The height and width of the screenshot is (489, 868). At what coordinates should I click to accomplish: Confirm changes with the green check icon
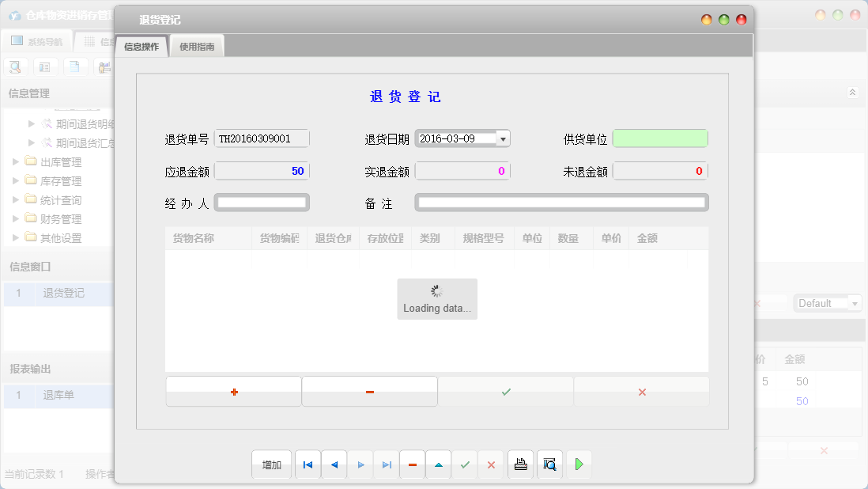(465, 464)
